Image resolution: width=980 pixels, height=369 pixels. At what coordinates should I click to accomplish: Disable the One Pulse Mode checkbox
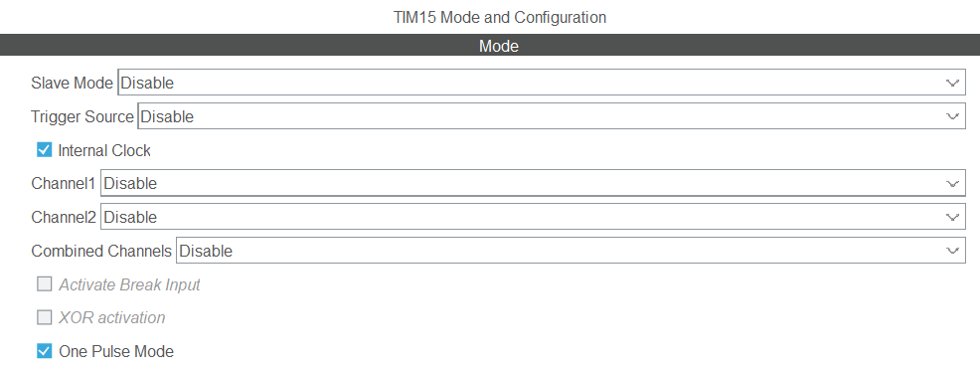pos(45,351)
